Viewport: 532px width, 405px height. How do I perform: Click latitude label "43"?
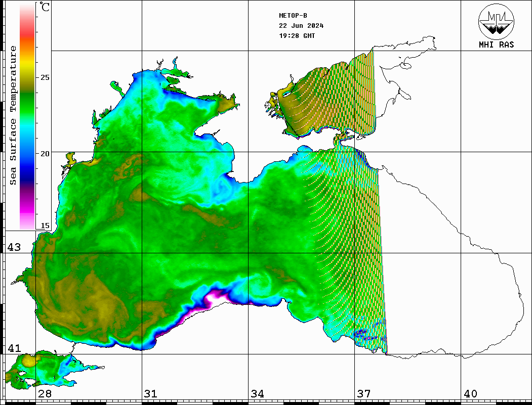(14, 247)
